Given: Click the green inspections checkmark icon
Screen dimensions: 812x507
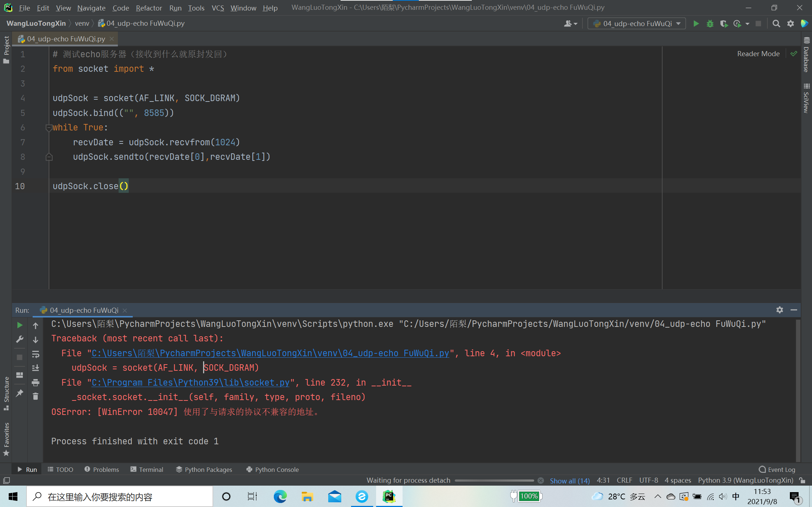Looking at the screenshot, I should tap(794, 54).
